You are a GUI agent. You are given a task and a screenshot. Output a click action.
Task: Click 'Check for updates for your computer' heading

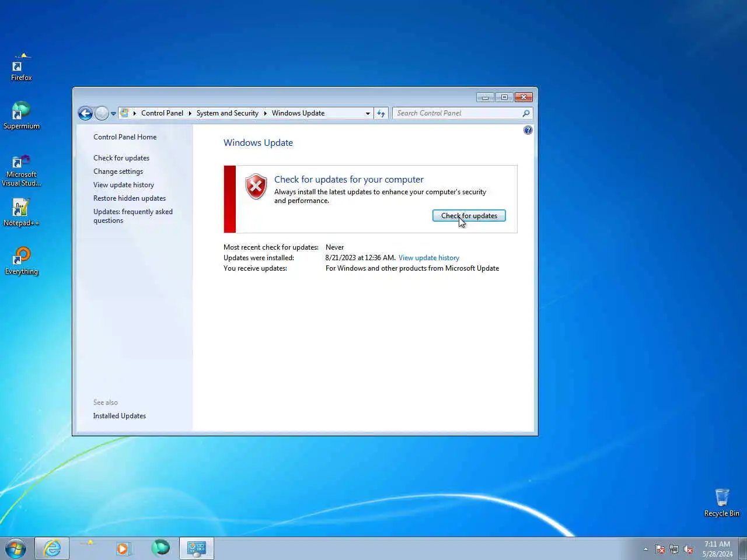point(349,180)
